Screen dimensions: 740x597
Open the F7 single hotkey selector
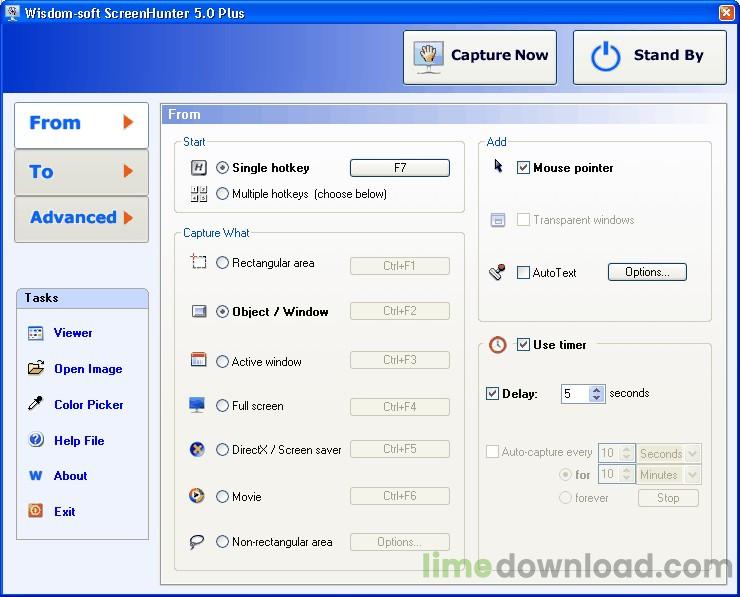coord(399,168)
